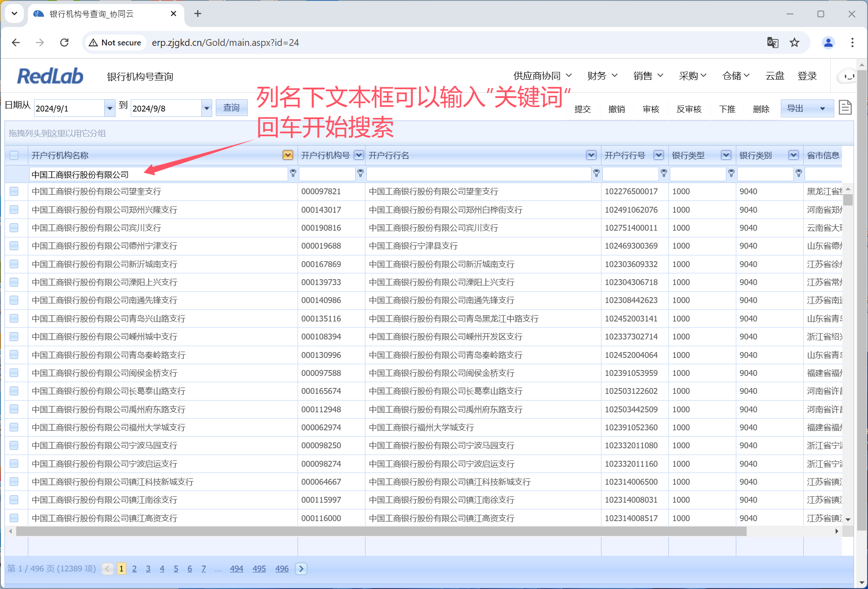Viewport: 868px width, 589px height.
Task: Click filter icon for 开户行行名 column
Action: [x=596, y=173]
